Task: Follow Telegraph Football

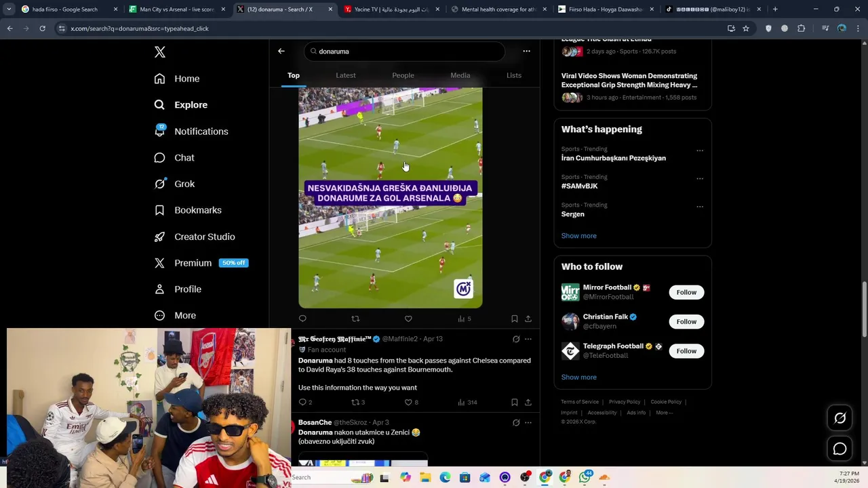Action: pyautogui.click(x=686, y=351)
